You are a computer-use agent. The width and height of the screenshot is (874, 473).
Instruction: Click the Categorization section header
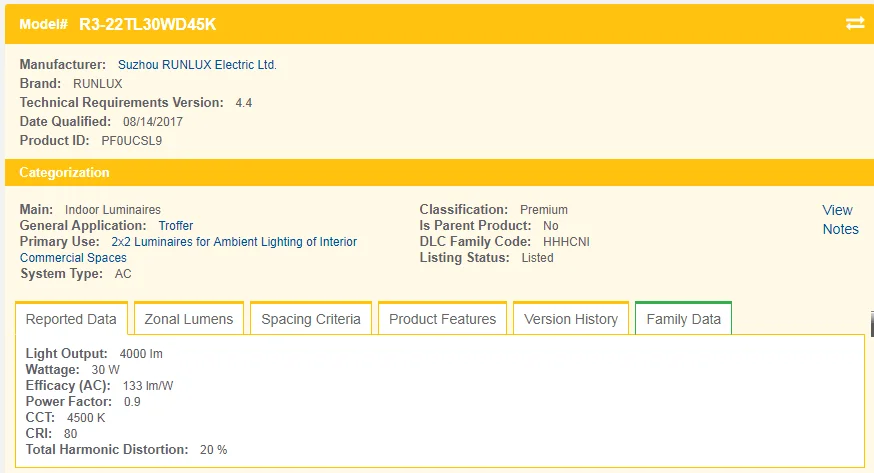click(64, 173)
